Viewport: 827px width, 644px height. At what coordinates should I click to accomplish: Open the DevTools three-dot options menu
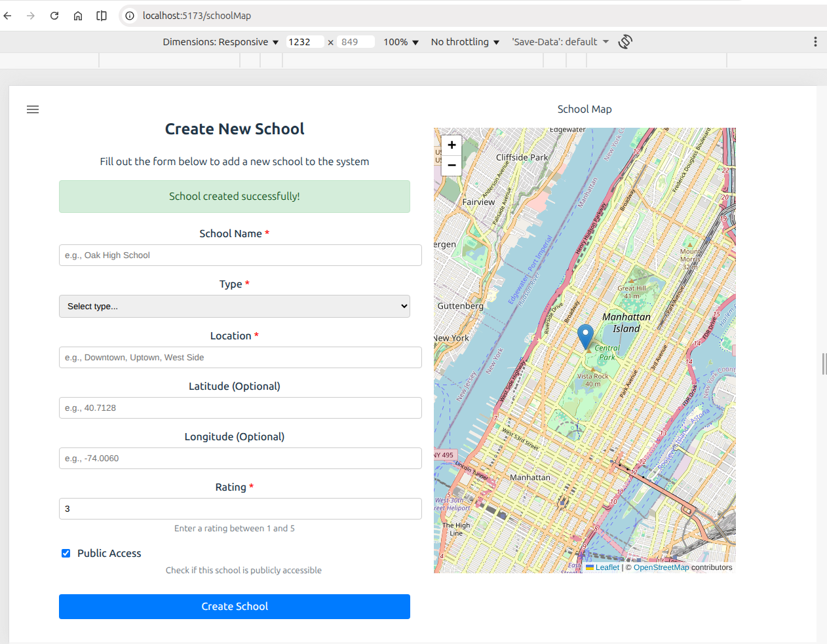click(815, 42)
